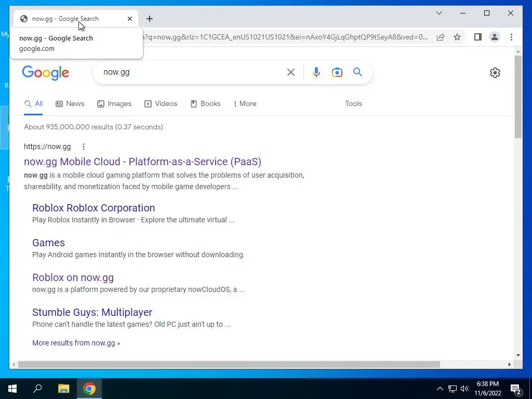This screenshot has width=532, height=399.
Task: Open the volume tray icon
Action: pos(464,389)
